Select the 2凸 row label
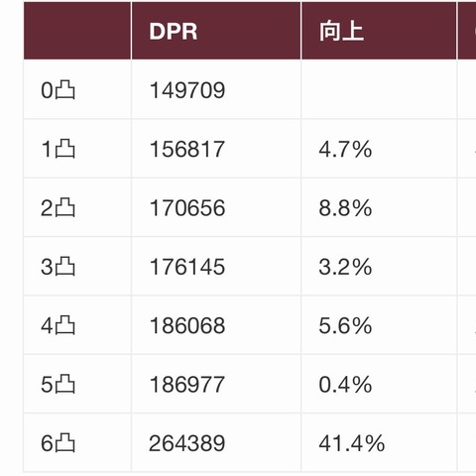Image resolution: width=476 pixels, height=476 pixels. point(58,208)
